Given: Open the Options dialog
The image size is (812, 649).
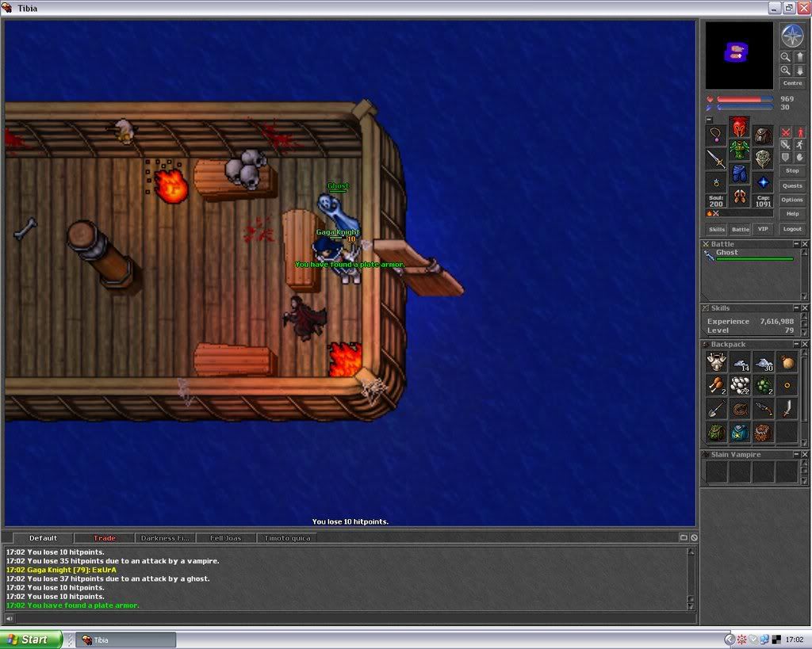Looking at the screenshot, I should [x=792, y=200].
